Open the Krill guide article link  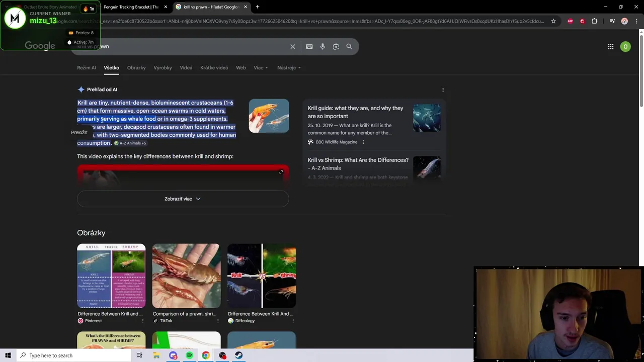(355, 112)
